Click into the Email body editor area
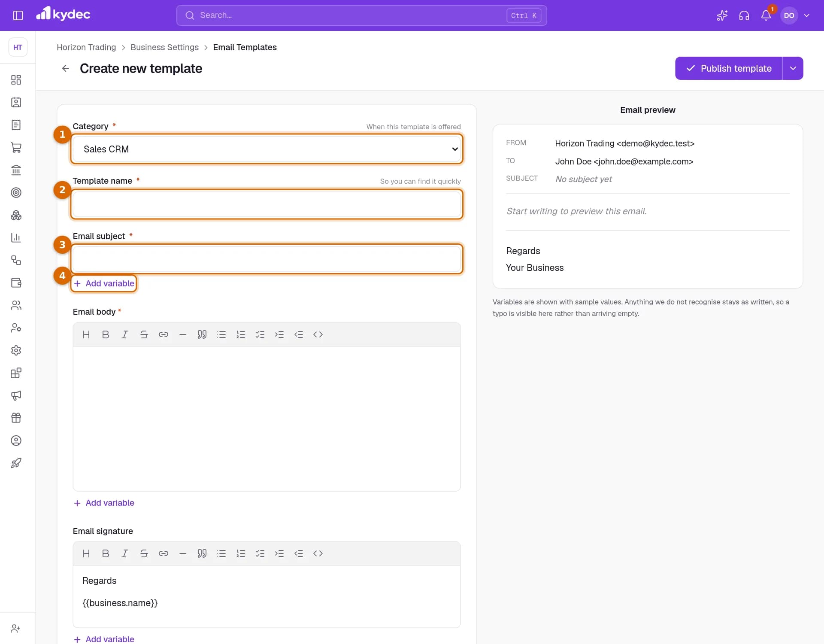Image resolution: width=824 pixels, height=644 pixels. (x=267, y=419)
